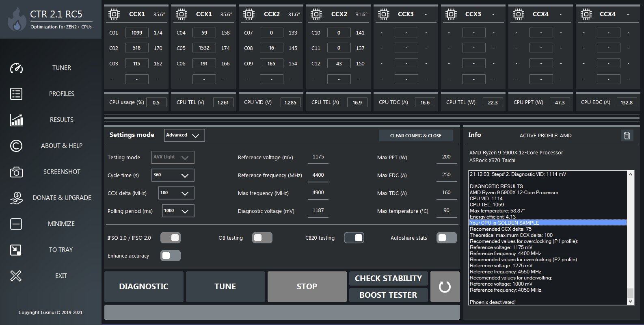
Task: Click the STOP button
Action: (x=307, y=287)
